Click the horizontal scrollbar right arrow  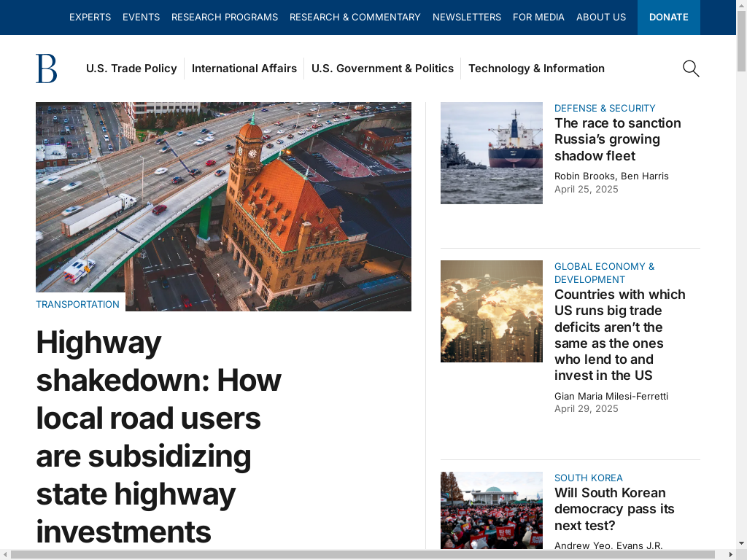pos(731,555)
